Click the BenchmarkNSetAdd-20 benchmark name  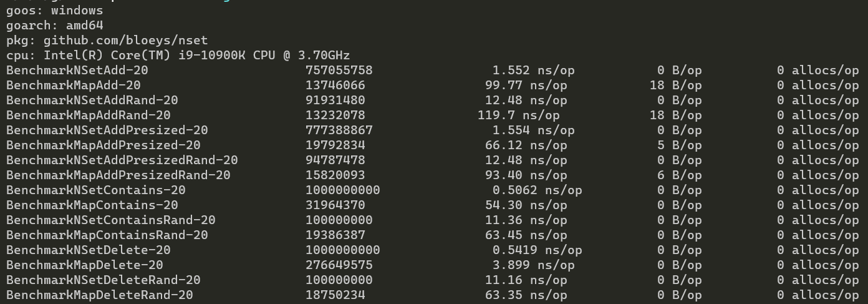click(x=77, y=71)
